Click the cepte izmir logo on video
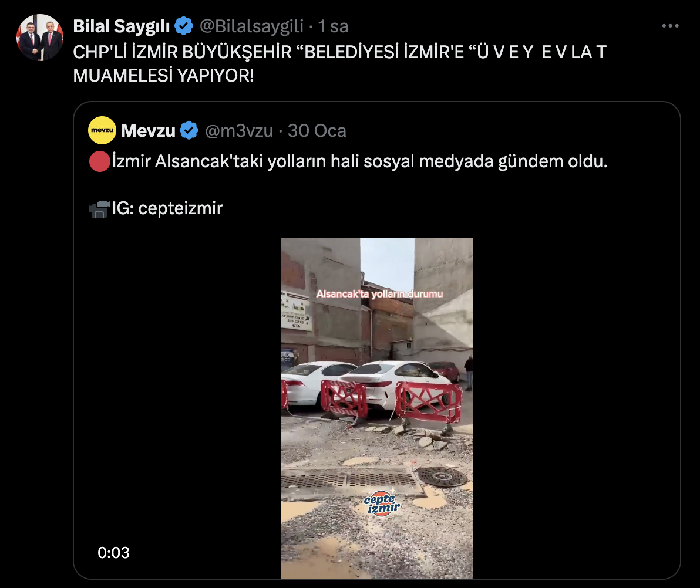 tap(382, 503)
